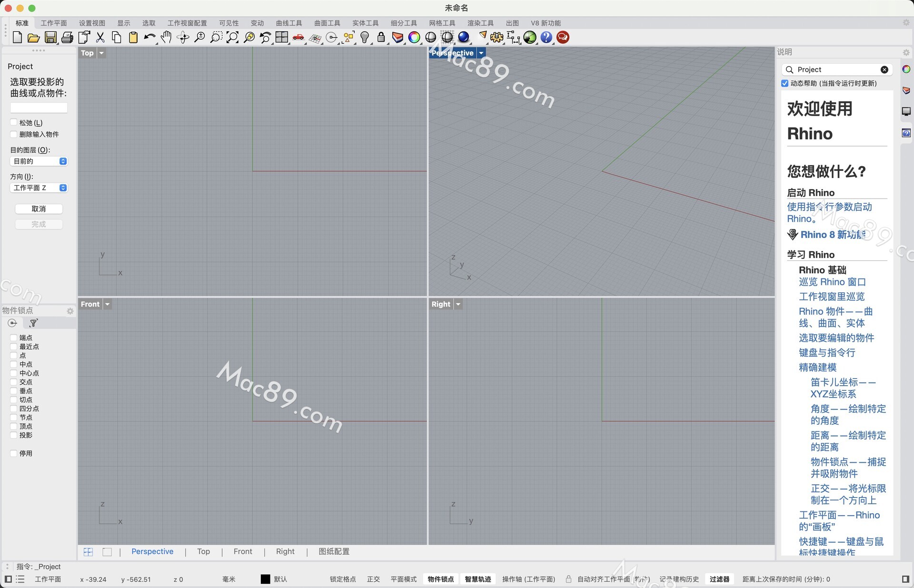This screenshot has width=914, height=588.
Task: Switch to the Front viewport tab
Action: (243, 551)
